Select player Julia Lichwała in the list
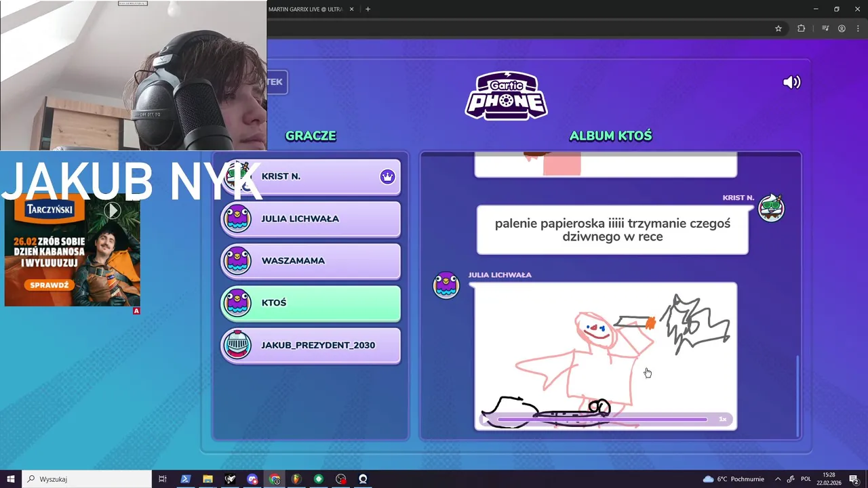Image resolution: width=868 pixels, height=488 pixels. [x=311, y=219]
